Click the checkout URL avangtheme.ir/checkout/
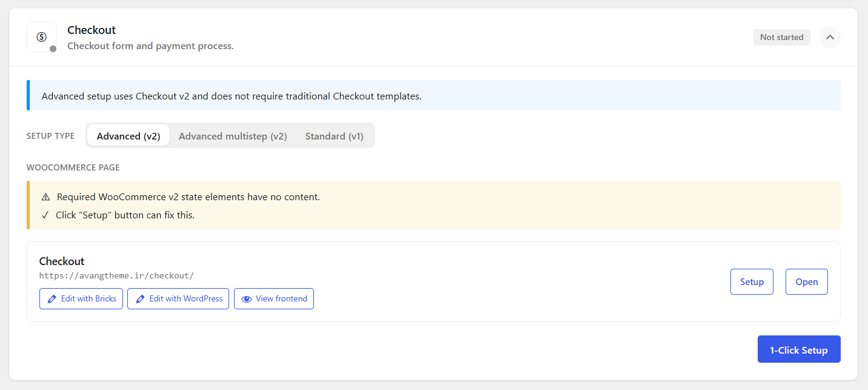This screenshot has width=868, height=390. pyautogui.click(x=116, y=275)
